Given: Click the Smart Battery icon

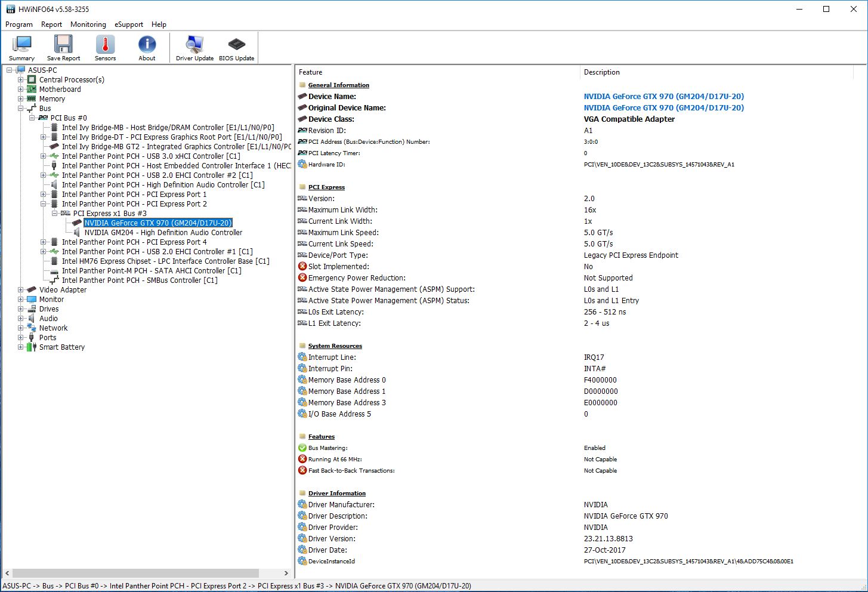Looking at the screenshot, I should [32, 347].
